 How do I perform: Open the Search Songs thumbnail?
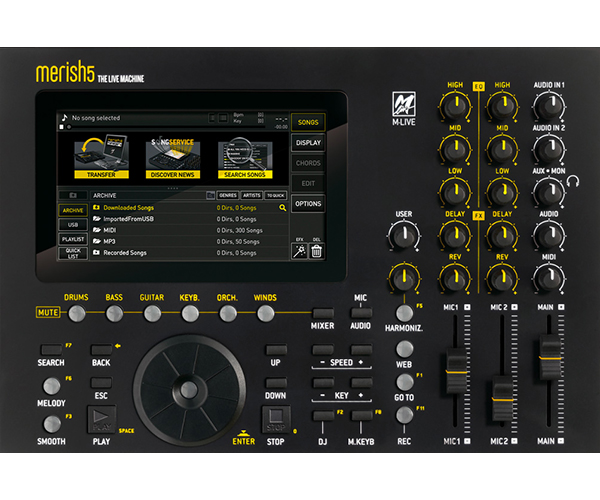245,158
